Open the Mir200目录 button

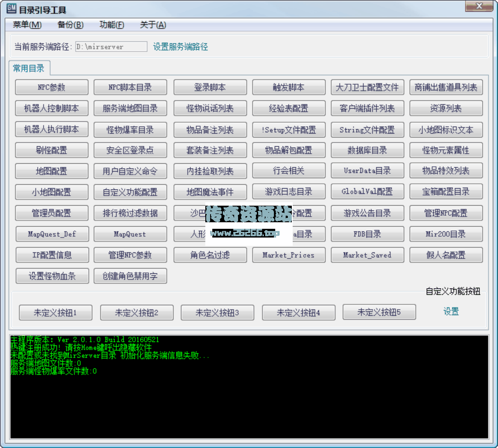(x=446, y=234)
